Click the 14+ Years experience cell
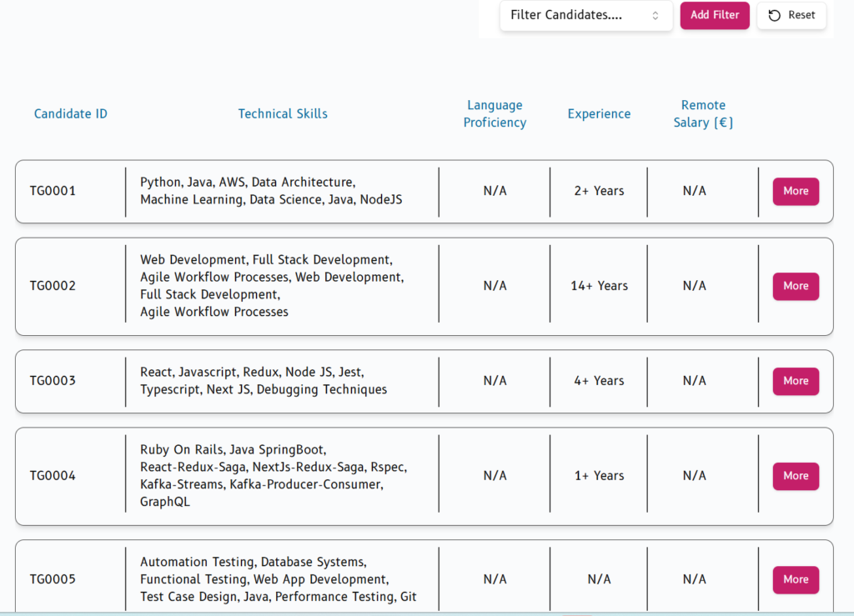The width and height of the screenshot is (854, 616). pyautogui.click(x=599, y=286)
